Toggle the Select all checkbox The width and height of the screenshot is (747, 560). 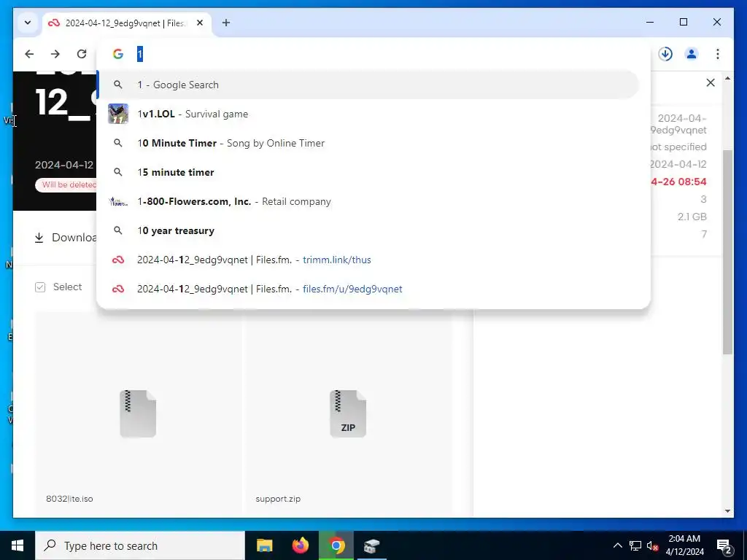pyautogui.click(x=40, y=287)
